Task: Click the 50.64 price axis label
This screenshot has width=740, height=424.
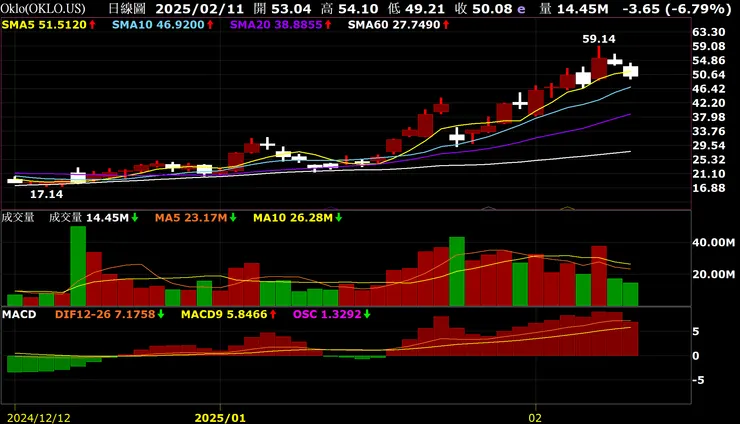Action: coord(709,75)
